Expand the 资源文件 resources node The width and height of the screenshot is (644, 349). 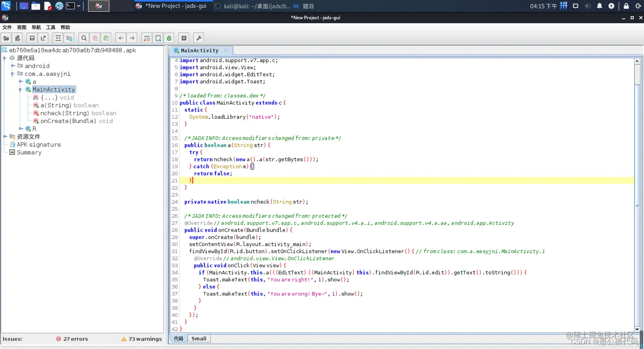pyautogui.click(x=5, y=137)
